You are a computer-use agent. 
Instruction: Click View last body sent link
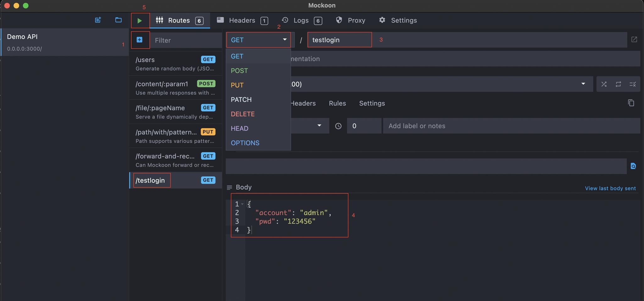coord(610,189)
